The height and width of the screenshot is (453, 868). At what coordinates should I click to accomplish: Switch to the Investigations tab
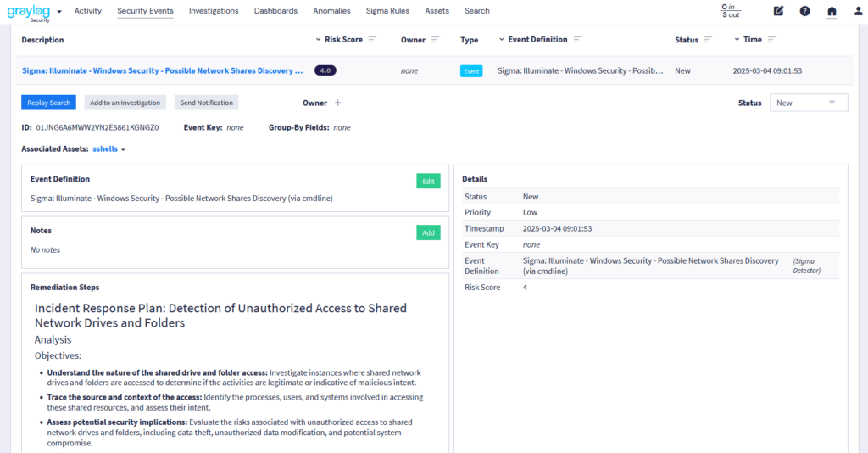[x=214, y=11]
